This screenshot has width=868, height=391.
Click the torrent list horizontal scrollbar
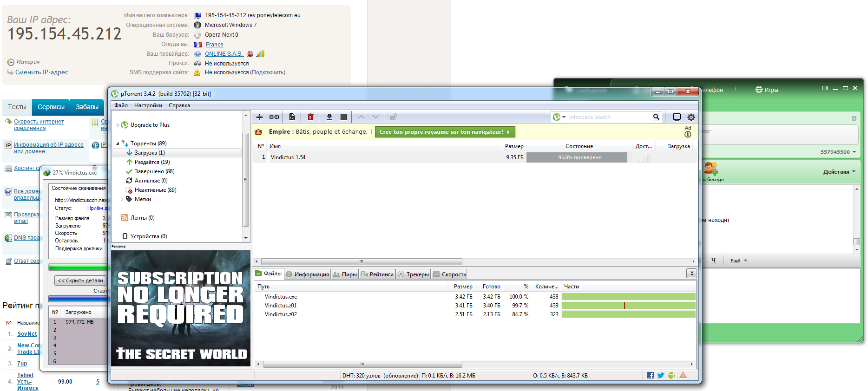click(x=362, y=261)
